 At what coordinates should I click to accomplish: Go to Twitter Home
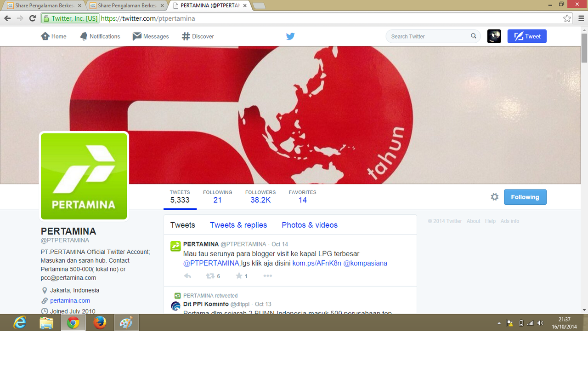coord(53,36)
